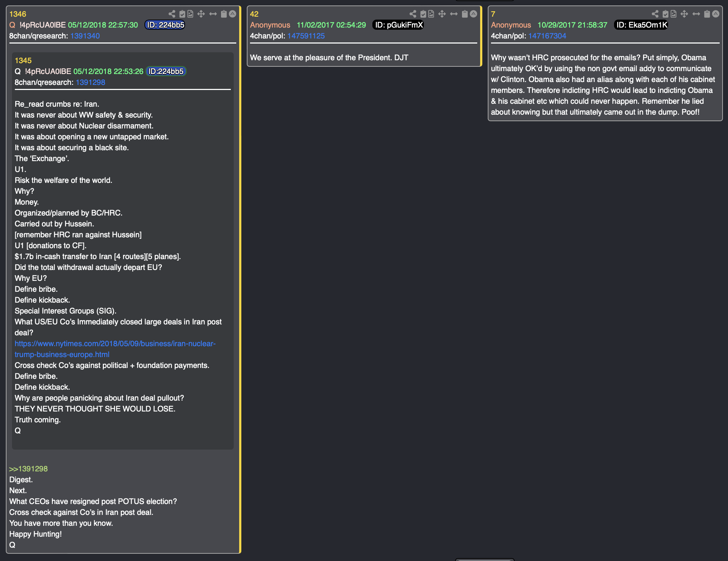
Task: Click the line 'We serve at the pleasure of the President. DJT'
Action: [329, 58]
